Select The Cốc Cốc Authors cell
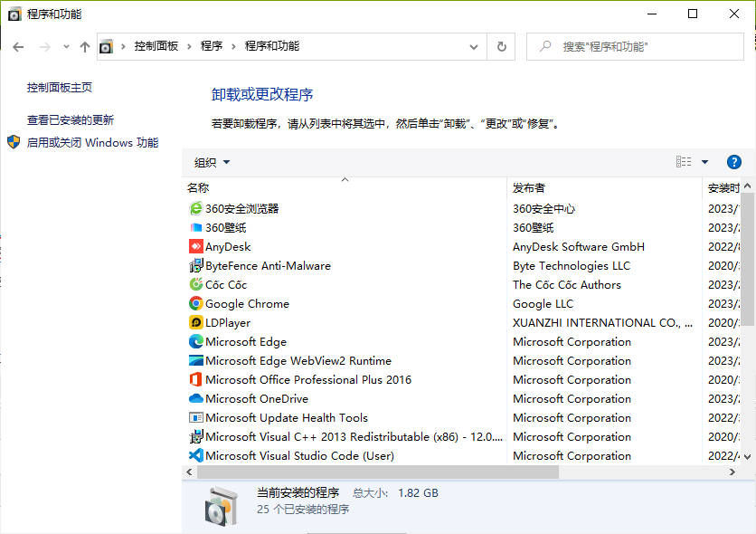This screenshot has height=534, width=756. coord(566,284)
